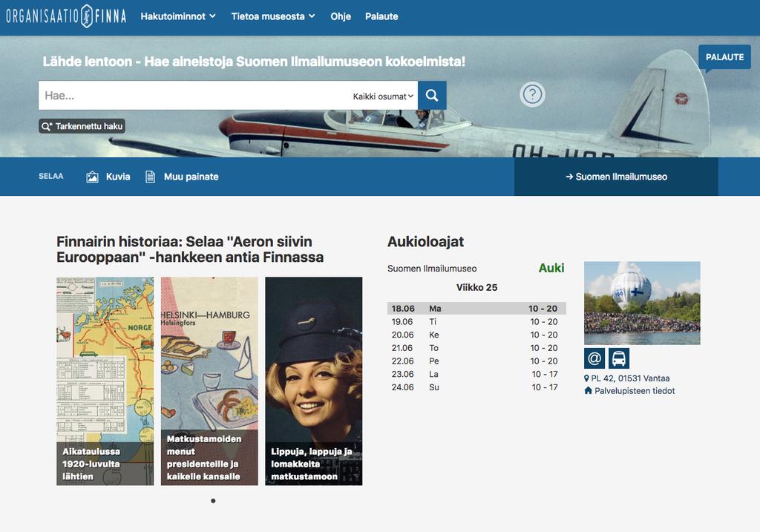
Task: Click the Aukioloajat heading
Action: point(425,241)
